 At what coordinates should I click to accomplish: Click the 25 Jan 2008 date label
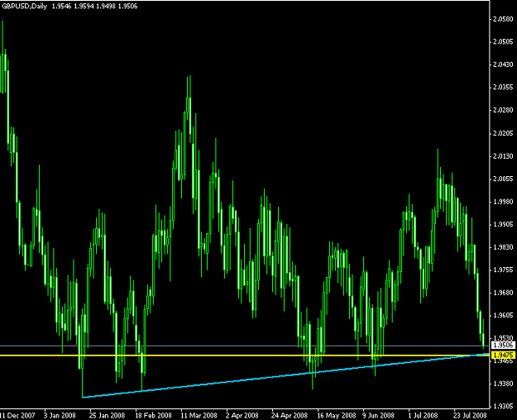107,415
